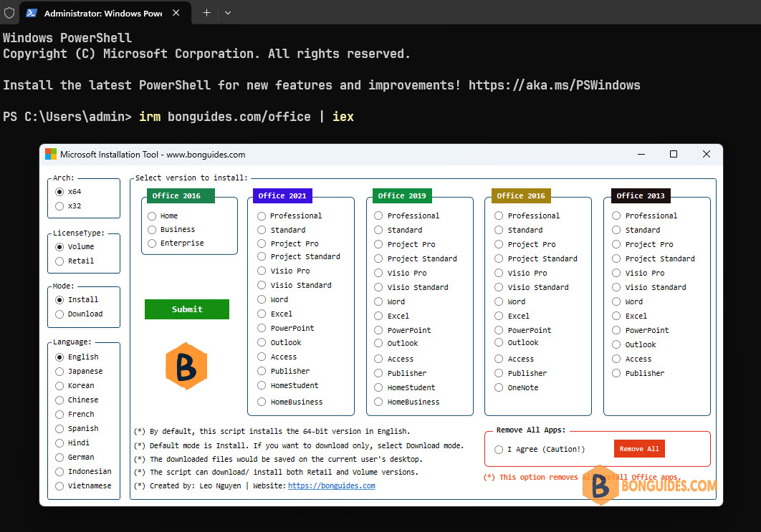Click the shield icon in the title bar

click(x=9, y=13)
